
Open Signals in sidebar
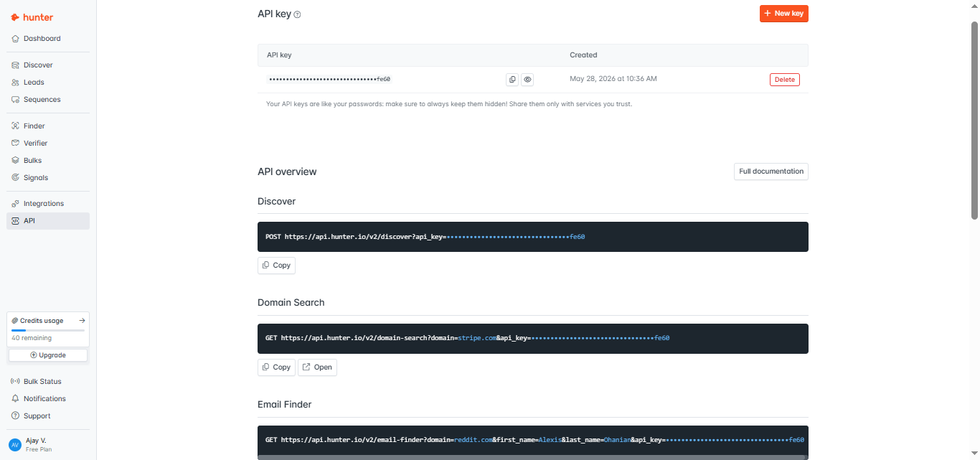click(48, 178)
